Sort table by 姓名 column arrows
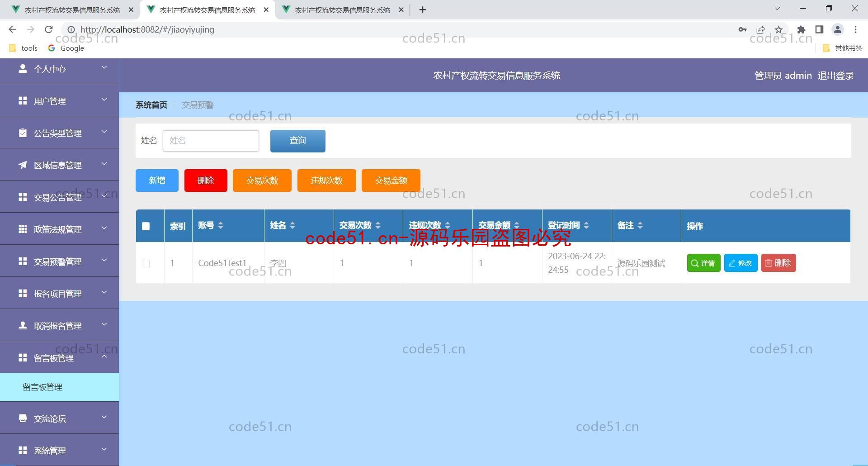Viewport: 868px width, 466px height. [292, 225]
